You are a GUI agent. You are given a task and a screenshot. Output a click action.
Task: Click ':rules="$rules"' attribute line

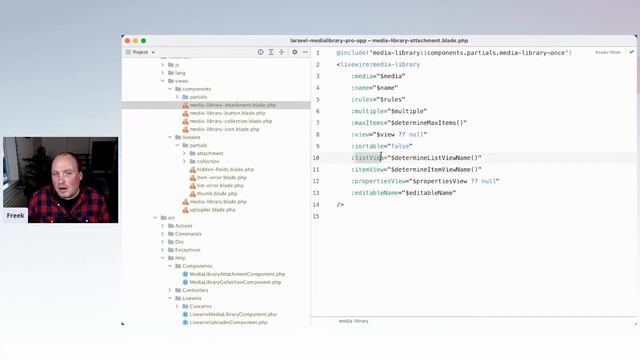(378, 100)
